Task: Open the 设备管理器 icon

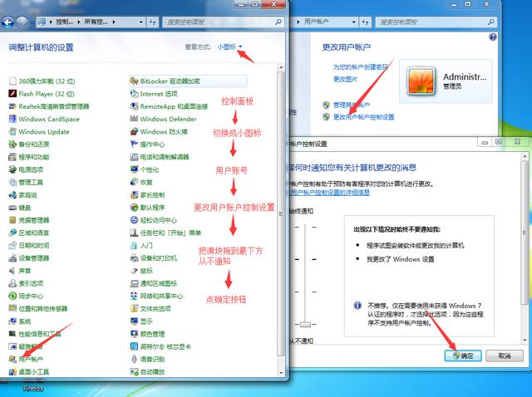Action: 12,257
